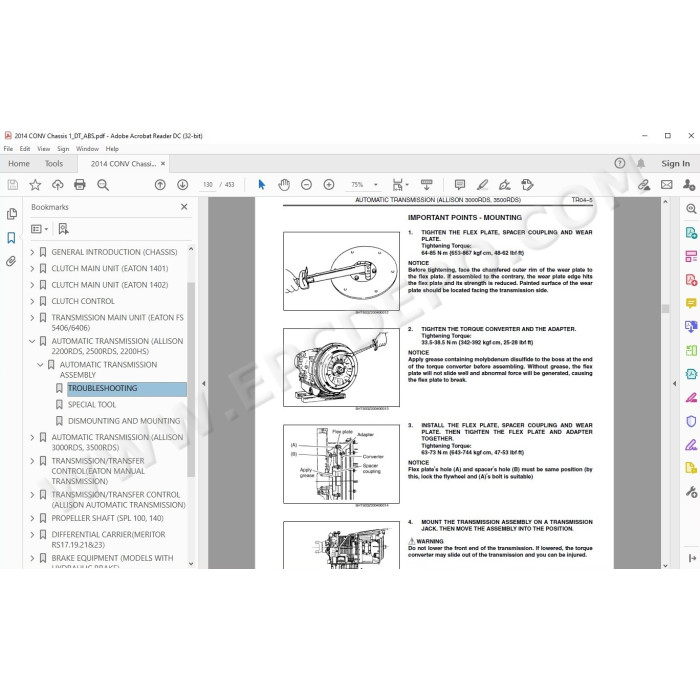This screenshot has height=700, width=700.
Task: Open the fit page options tool
Action: point(400,184)
